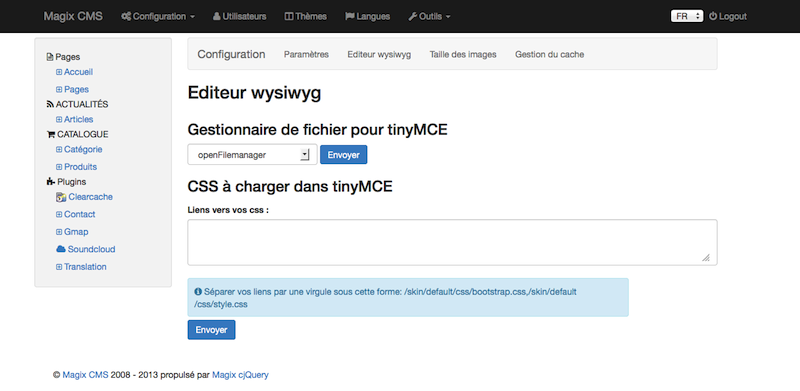Open the Translation plugin link
This screenshot has height=391, width=800.
85,266
